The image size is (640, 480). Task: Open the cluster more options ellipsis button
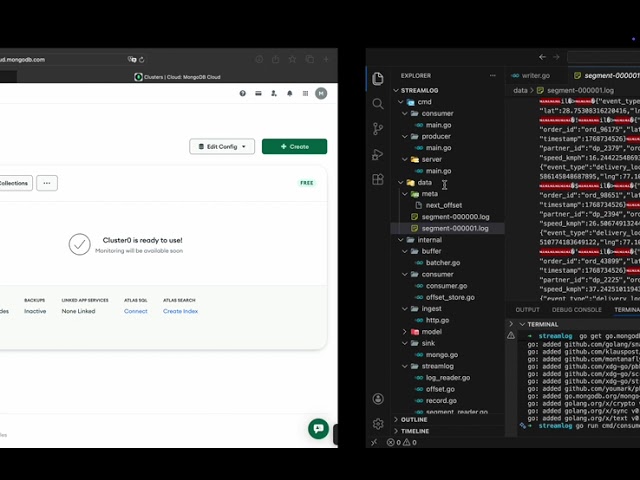tap(47, 183)
